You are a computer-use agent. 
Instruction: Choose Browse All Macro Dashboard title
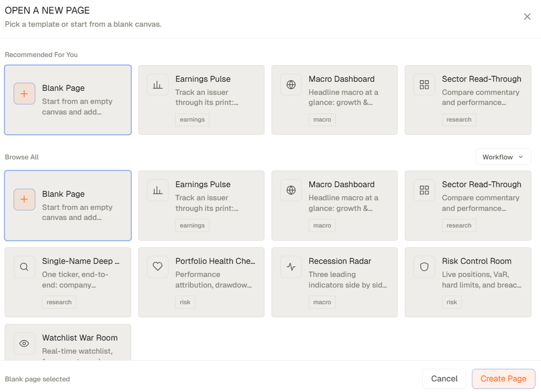click(342, 185)
